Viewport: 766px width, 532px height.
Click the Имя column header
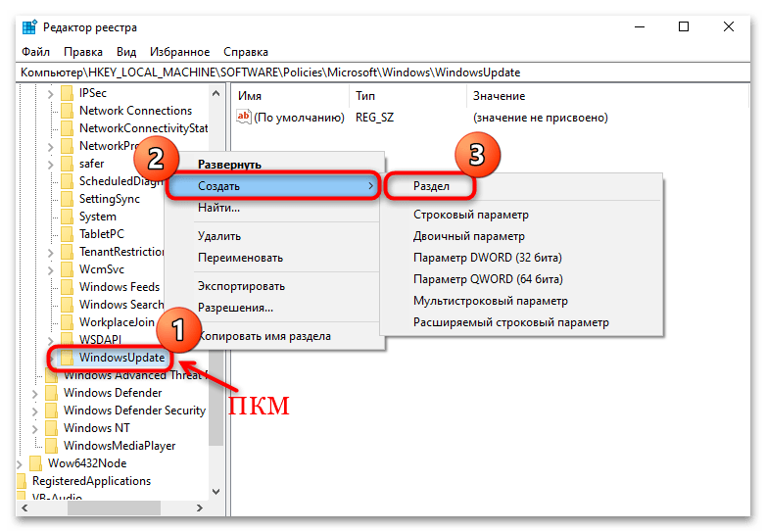[x=291, y=96]
